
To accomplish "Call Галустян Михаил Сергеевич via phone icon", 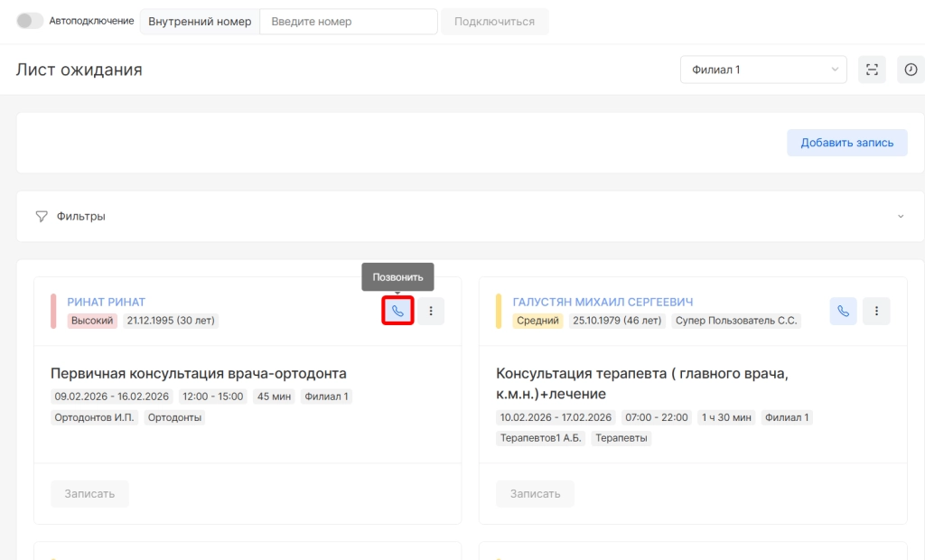I will 843,311.
